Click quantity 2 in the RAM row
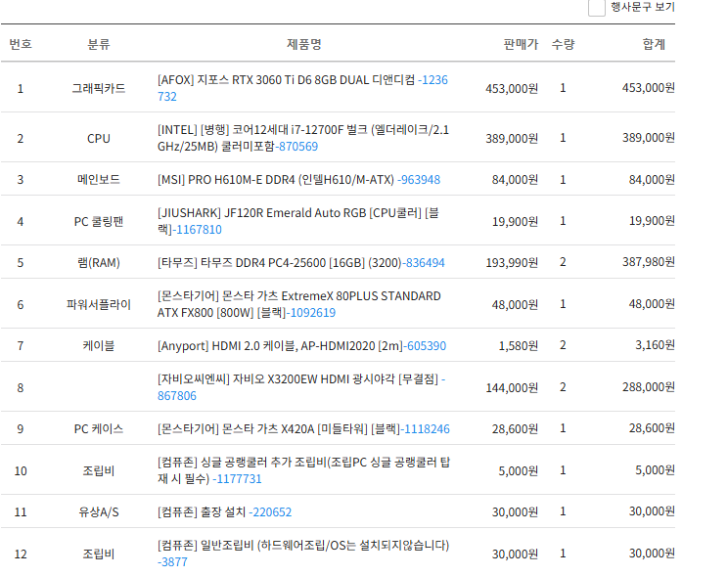Screen dimensions: 728x576 (x=563, y=262)
